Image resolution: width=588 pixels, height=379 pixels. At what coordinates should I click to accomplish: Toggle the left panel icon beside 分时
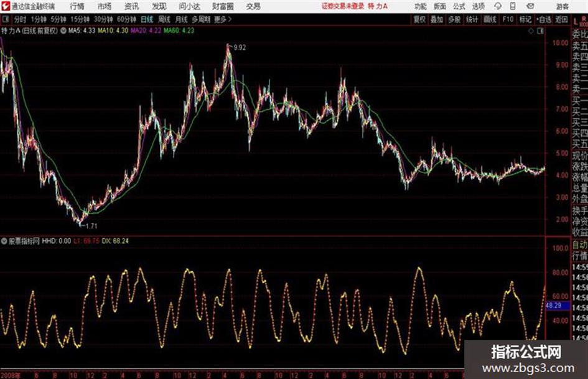click(6, 19)
